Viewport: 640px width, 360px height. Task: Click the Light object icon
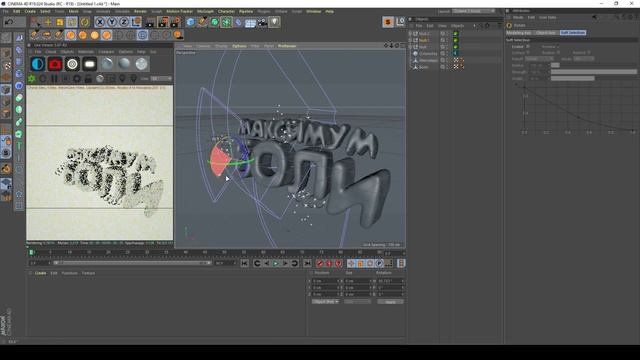click(x=274, y=22)
